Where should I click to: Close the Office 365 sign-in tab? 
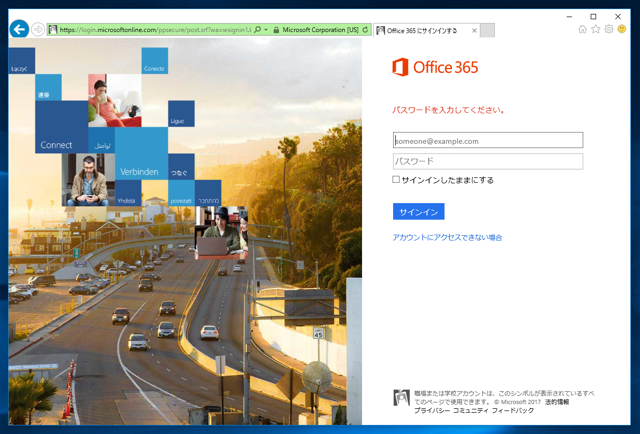tap(474, 31)
